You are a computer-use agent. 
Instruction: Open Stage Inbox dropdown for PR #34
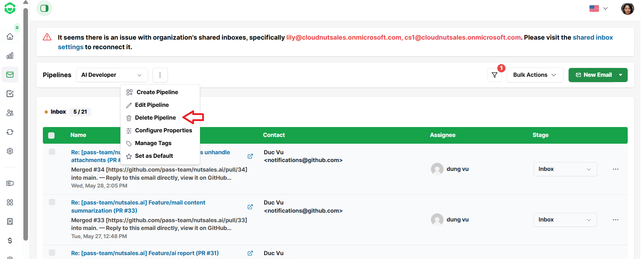(x=565, y=169)
